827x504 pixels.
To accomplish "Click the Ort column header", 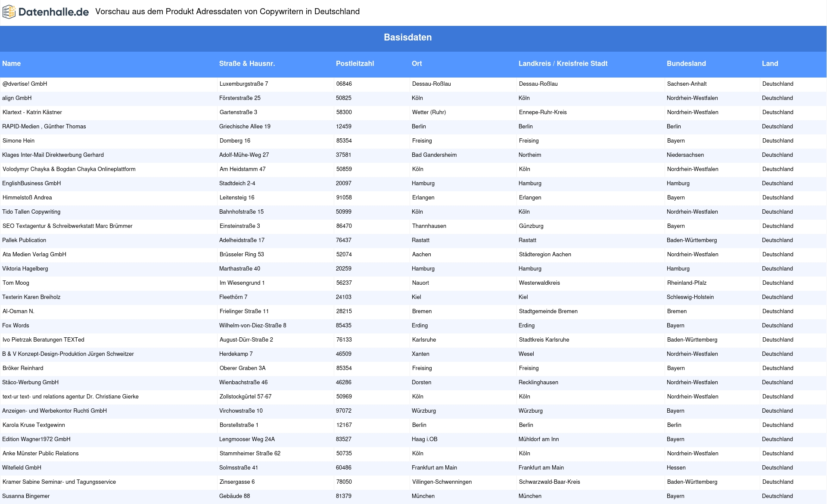I will point(417,64).
